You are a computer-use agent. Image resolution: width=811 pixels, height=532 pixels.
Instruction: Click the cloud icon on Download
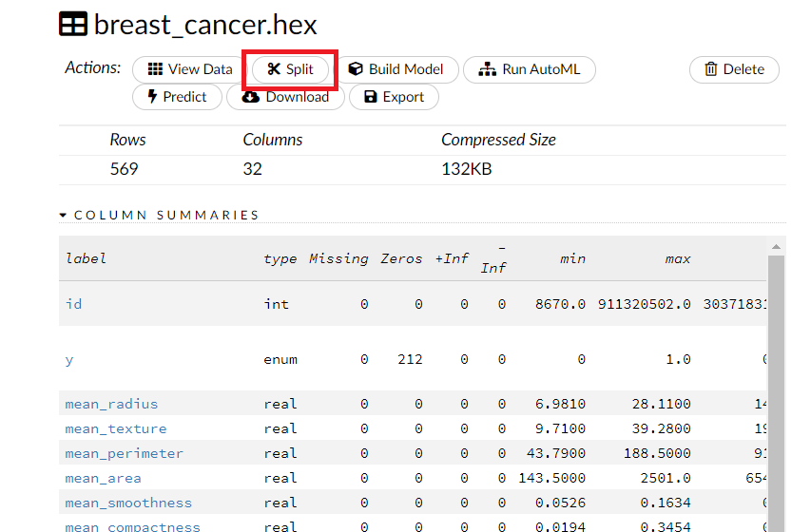[x=250, y=97]
